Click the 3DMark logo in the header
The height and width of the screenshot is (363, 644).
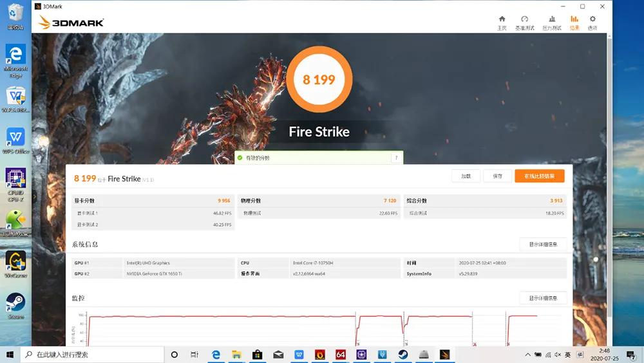click(71, 22)
